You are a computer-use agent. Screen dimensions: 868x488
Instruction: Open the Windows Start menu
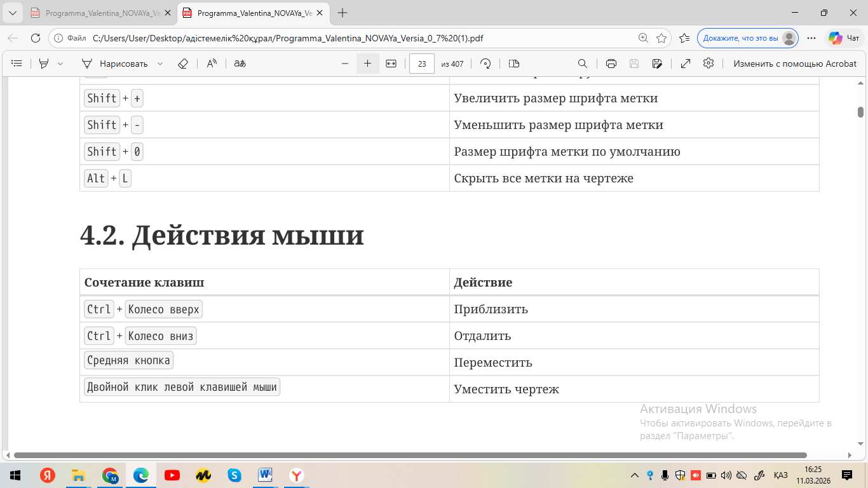pos(15,475)
